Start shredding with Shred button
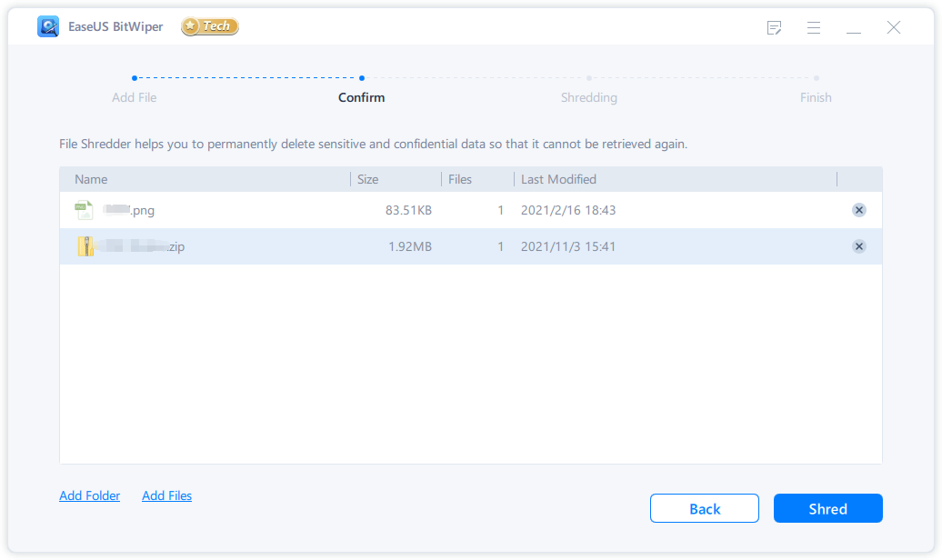Viewport: 942px width, 560px height. click(827, 508)
